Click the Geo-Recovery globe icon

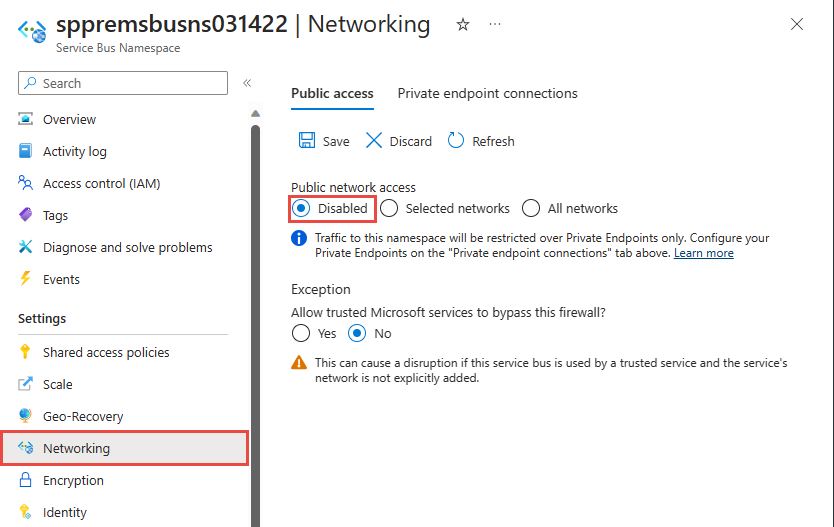click(x=25, y=415)
